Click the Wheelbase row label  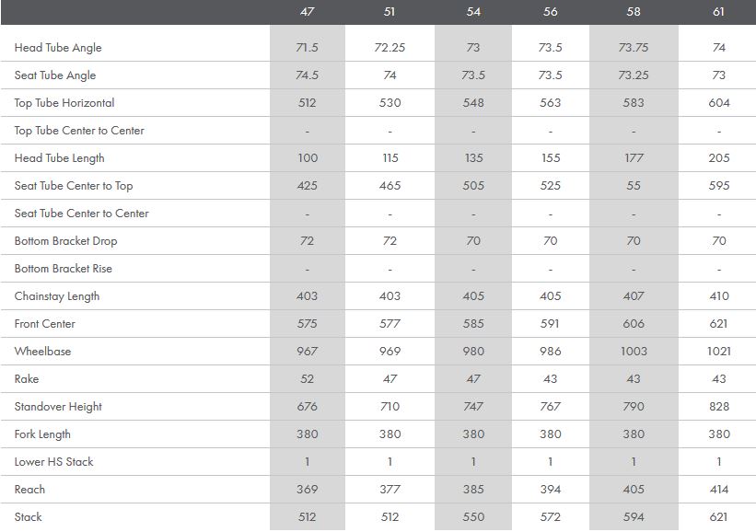point(42,352)
